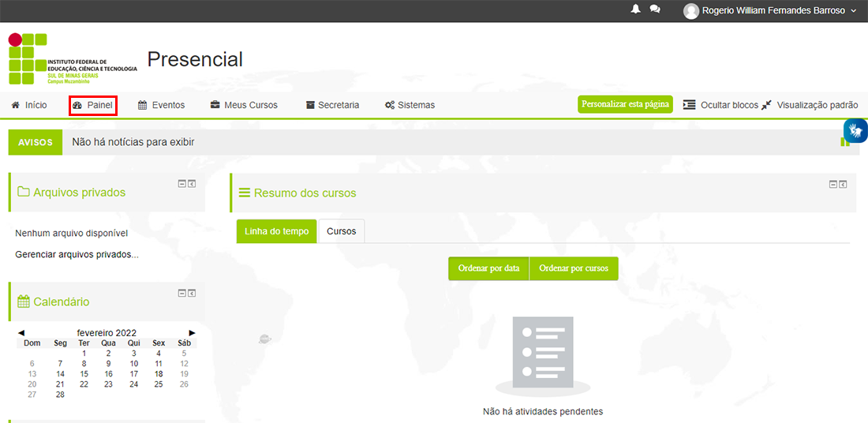Hide the Resumo dos cursos block
The image size is (868, 423).
(x=832, y=185)
